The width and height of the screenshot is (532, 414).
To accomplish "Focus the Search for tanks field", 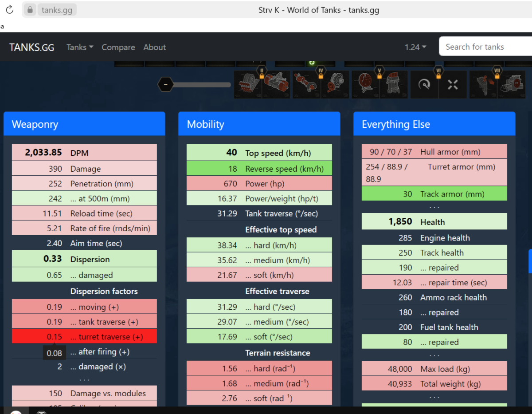I will coord(485,47).
